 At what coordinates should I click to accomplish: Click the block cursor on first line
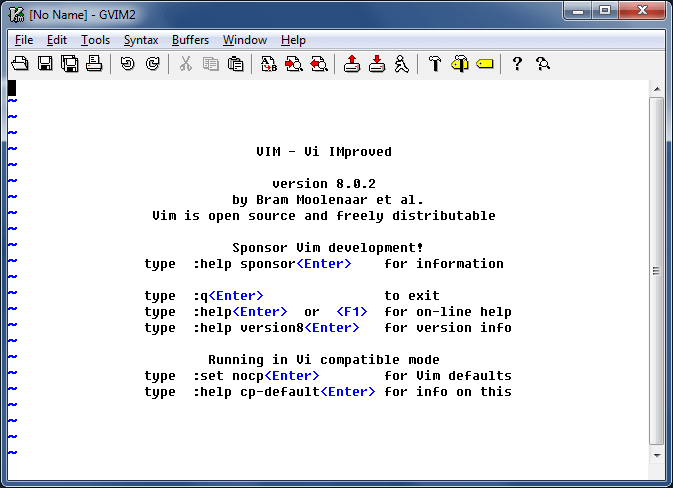[x=12, y=88]
